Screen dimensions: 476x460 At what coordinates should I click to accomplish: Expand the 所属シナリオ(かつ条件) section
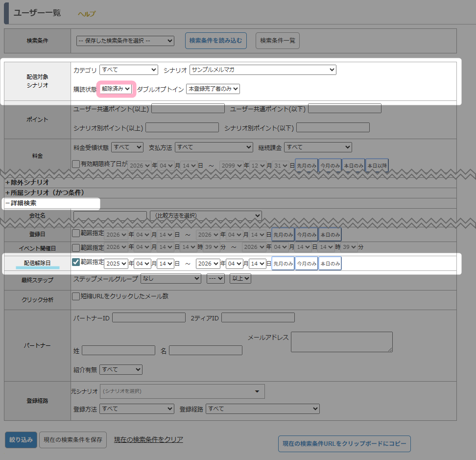pos(45,193)
